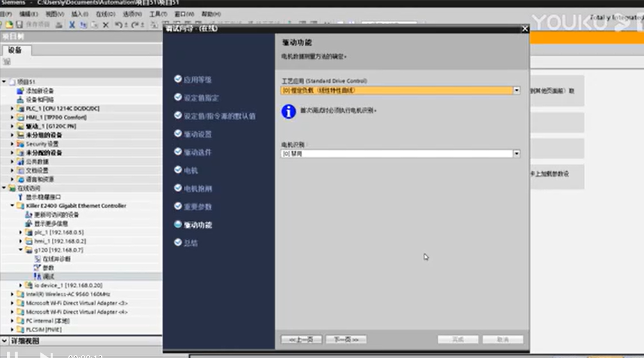Click the Cut scissors icon in toolbar
The height and width of the screenshot is (358, 644).
point(72,25)
